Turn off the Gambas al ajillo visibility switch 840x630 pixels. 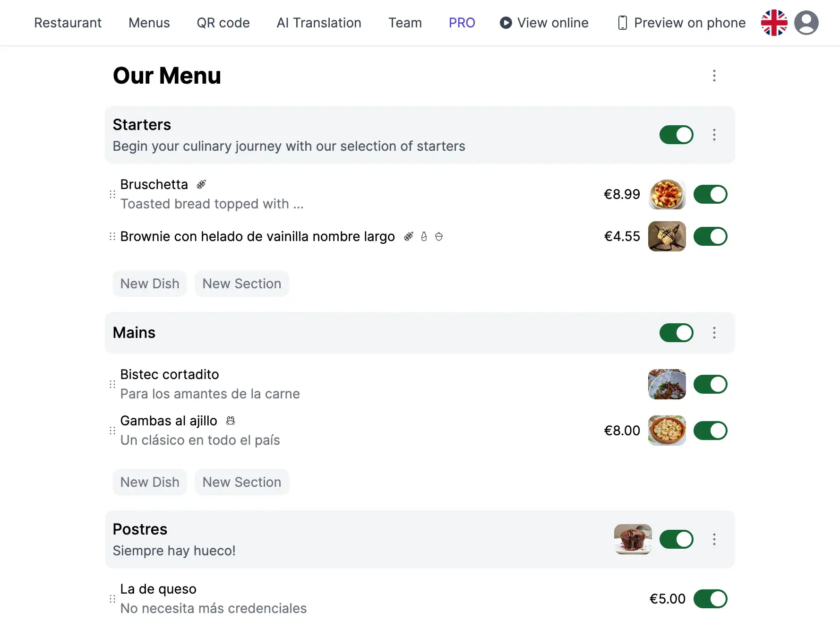point(711,431)
